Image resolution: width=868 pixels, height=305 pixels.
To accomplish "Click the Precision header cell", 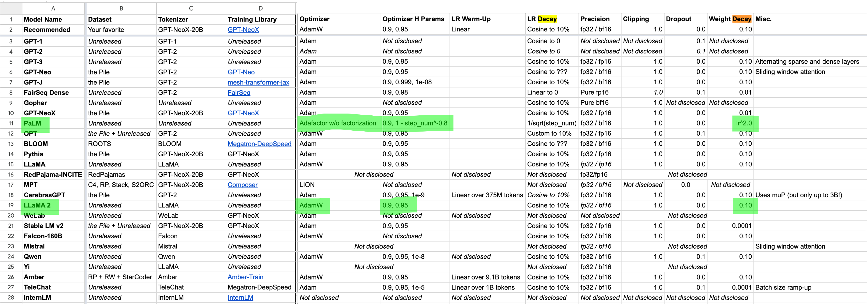I will [600, 19].
